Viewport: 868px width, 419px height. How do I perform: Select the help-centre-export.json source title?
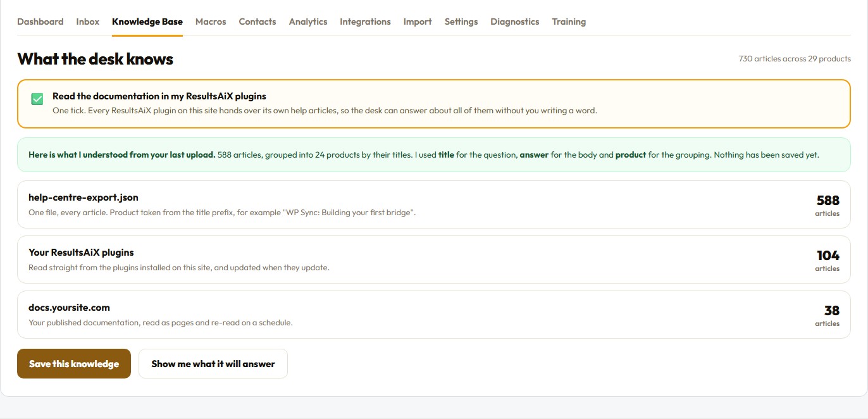[84, 198]
